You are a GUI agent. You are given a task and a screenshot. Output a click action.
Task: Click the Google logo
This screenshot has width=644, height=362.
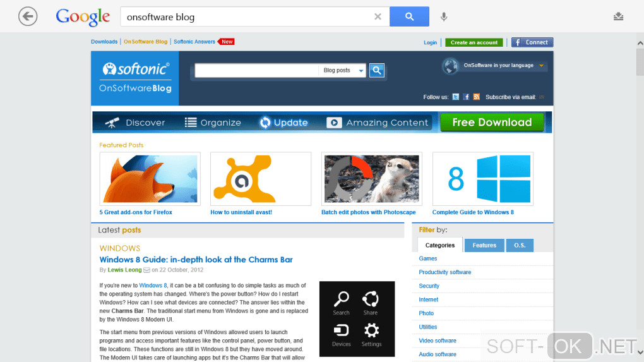83,17
